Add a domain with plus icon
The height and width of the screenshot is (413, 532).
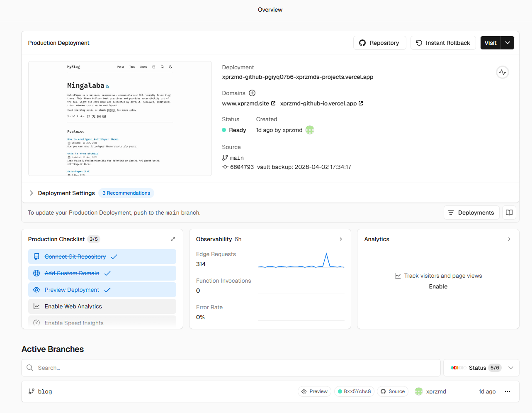252,93
